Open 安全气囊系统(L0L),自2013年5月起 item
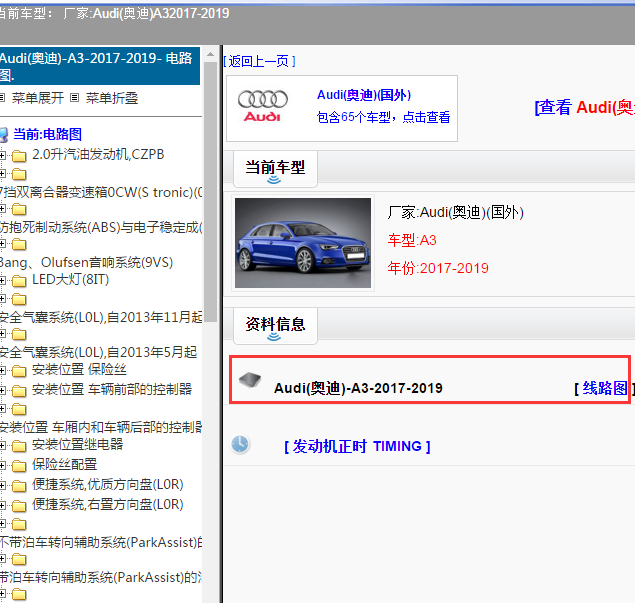Image resolution: width=635 pixels, height=603 pixels. [98, 352]
